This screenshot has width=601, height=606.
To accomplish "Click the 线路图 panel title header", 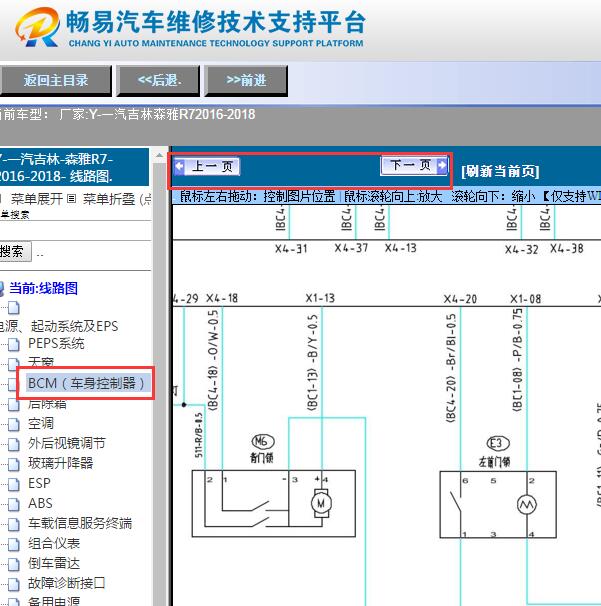I will coord(74,167).
